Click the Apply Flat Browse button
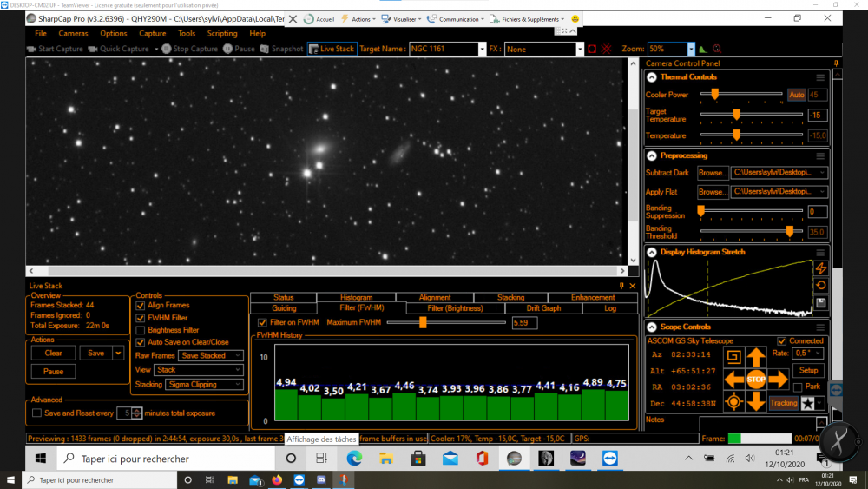Viewport: 868px width, 489px height. pos(713,192)
